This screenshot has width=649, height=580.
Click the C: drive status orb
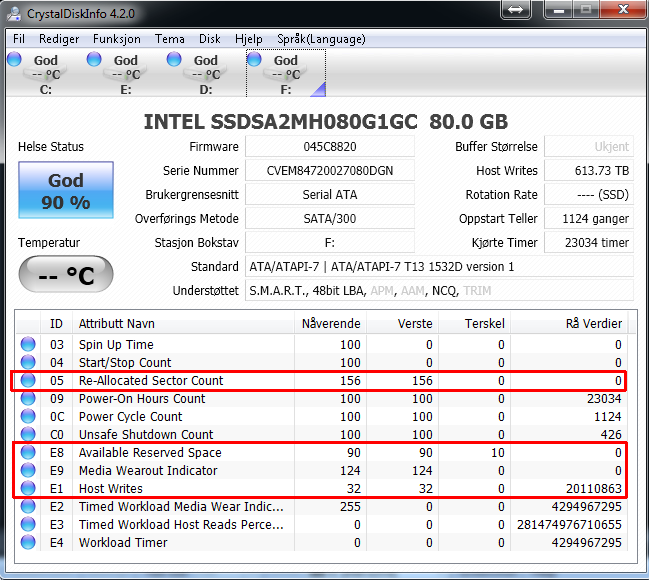[14, 59]
